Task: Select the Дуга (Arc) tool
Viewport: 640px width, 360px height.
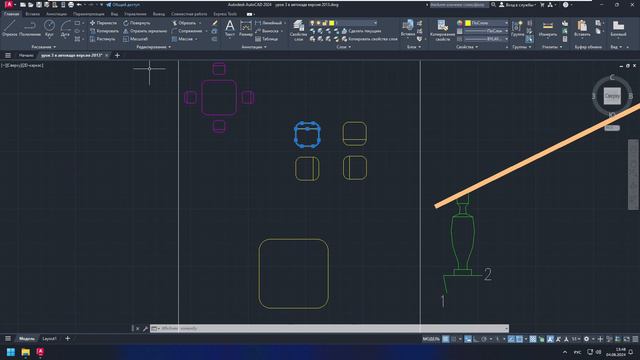Action: click(x=65, y=29)
